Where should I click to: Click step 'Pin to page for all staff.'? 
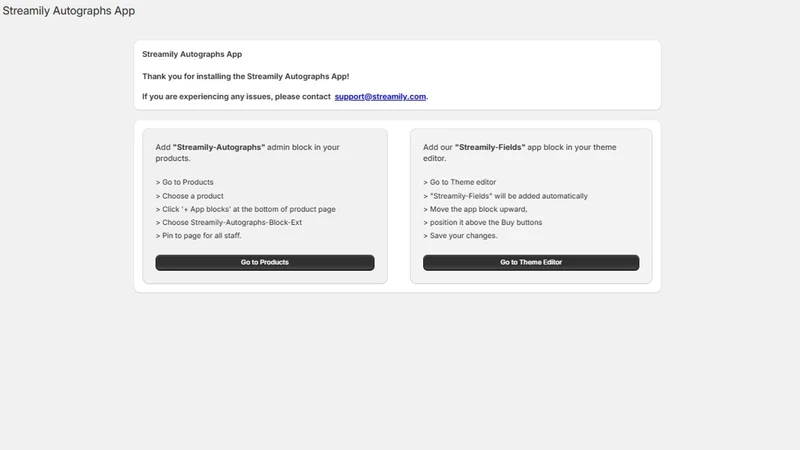198,236
